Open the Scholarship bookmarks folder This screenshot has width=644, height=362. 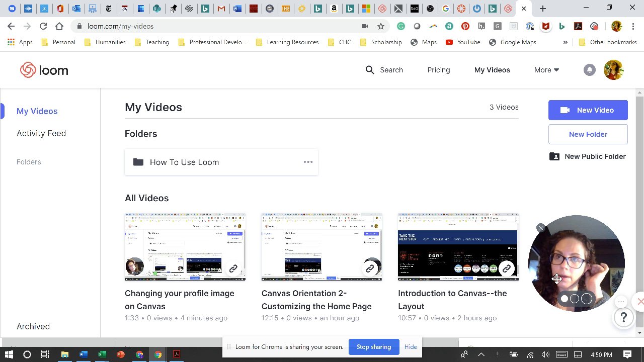tap(381, 42)
